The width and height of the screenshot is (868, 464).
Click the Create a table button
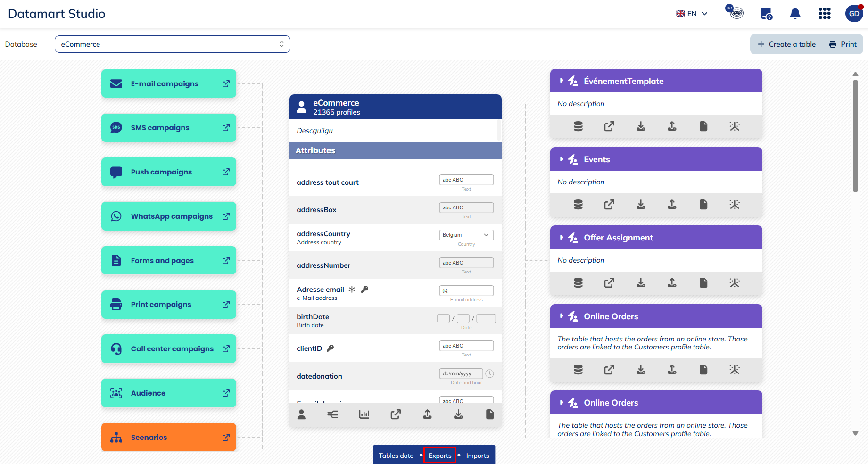(786, 44)
